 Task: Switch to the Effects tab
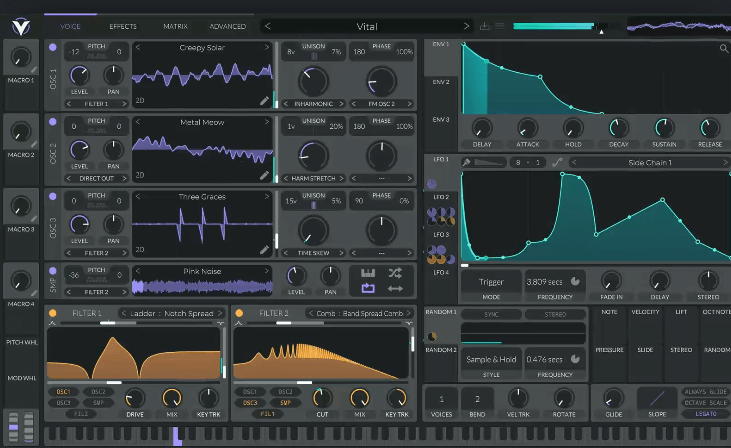pos(123,26)
